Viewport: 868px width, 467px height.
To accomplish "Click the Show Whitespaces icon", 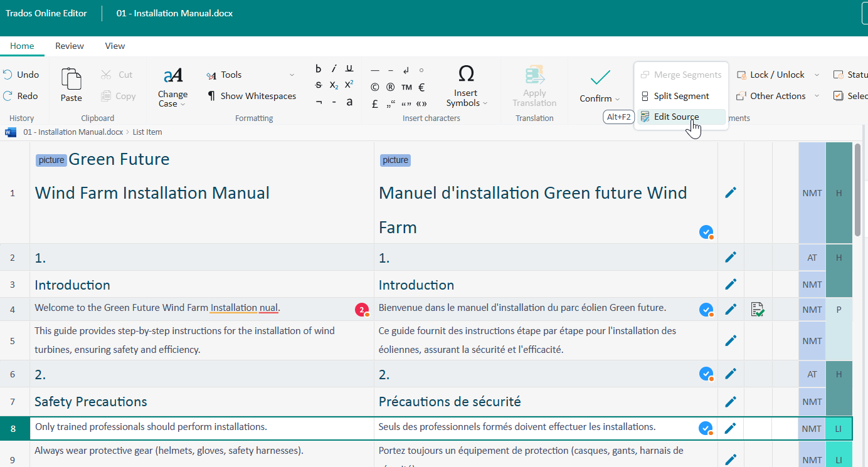I will (213, 96).
